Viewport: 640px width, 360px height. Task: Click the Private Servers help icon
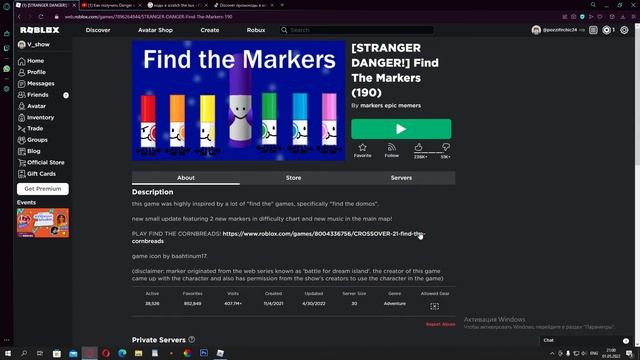[191, 340]
